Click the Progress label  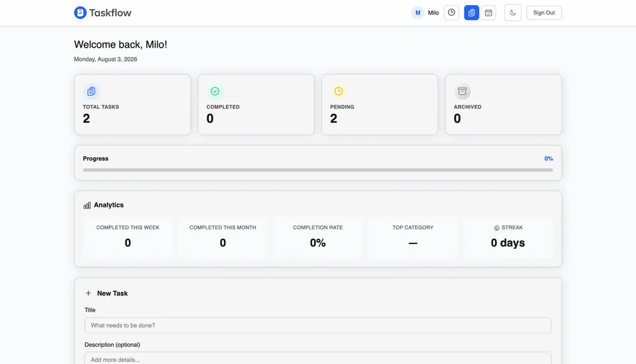click(96, 158)
